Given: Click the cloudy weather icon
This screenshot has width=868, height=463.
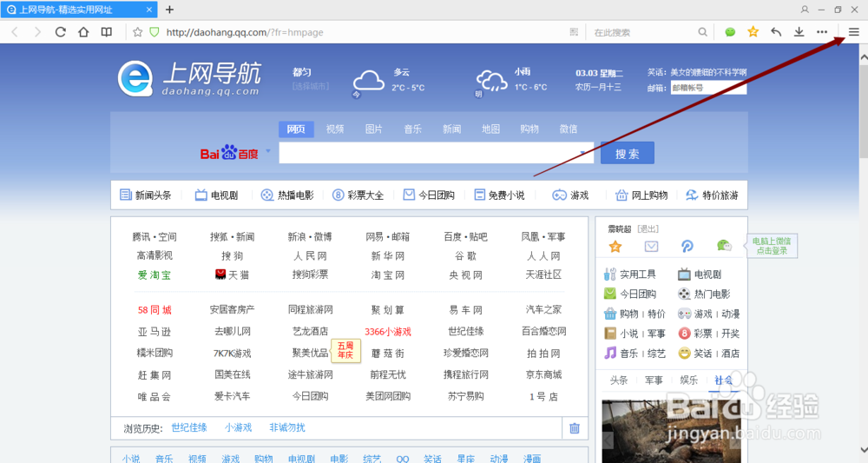Looking at the screenshot, I should pos(368,82).
